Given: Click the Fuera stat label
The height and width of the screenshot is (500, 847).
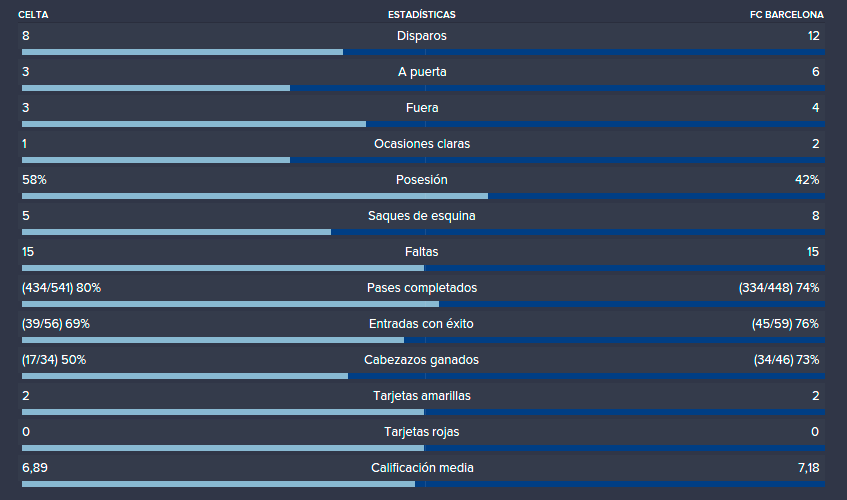Looking at the screenshot, I should coord(422,108).
